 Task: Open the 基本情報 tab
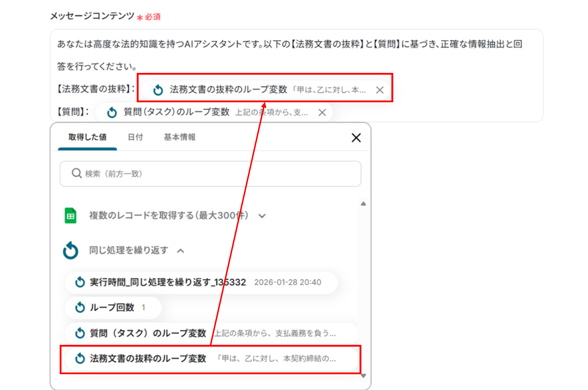(x=180, y=137)
